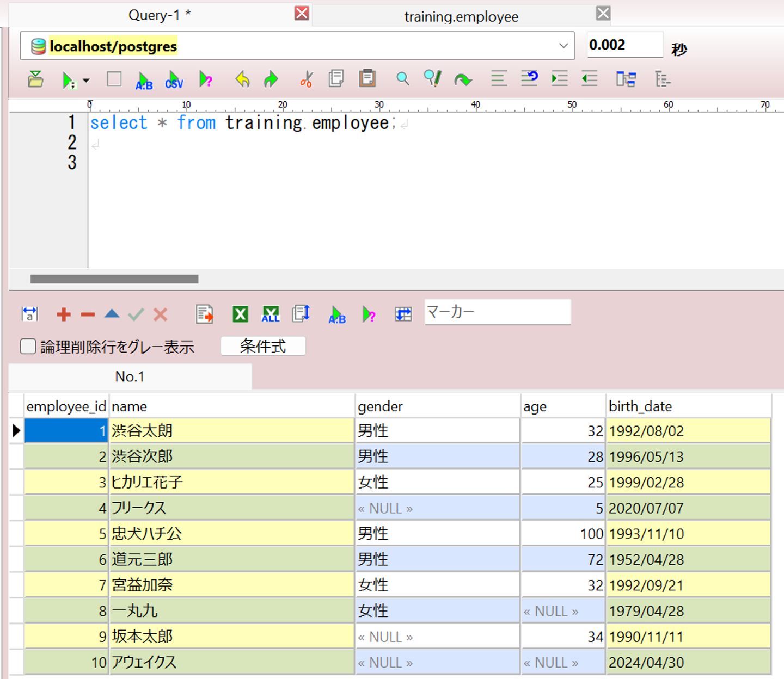
Task: Switch to the training.employee tab
Action: (x=461, y=16)
